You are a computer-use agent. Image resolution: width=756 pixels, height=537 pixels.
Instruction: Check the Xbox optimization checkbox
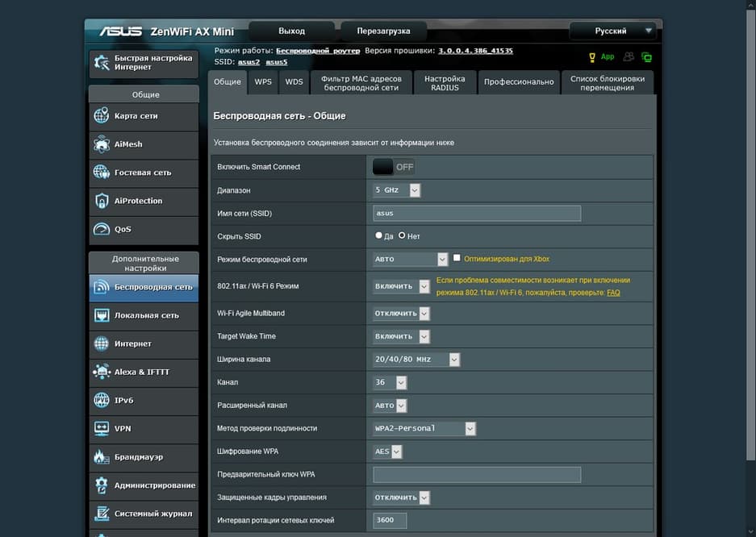pos(457,258)
